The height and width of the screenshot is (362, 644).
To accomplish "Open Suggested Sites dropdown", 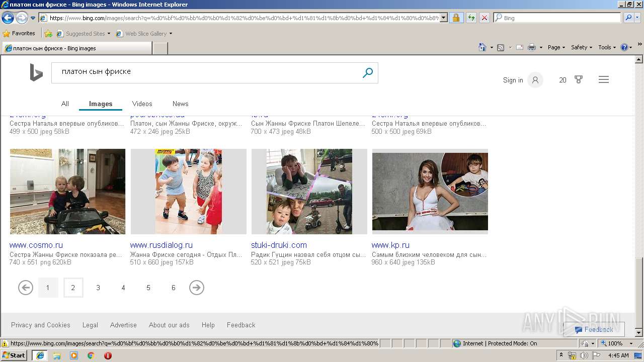I will pyautogui.click(x=84, y=34).
